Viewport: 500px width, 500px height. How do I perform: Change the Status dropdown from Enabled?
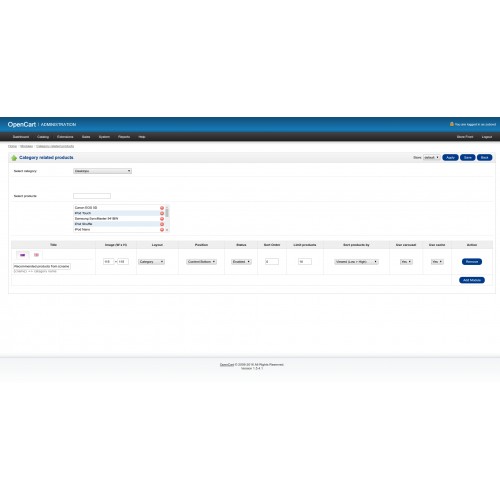click(x=241, y=262)
